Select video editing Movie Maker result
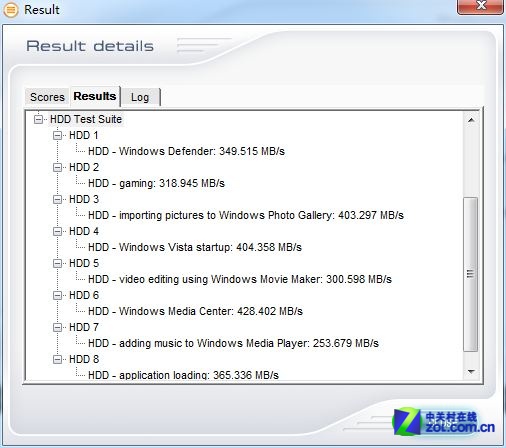The image size is (506, 448). click(x=240, y=279)
